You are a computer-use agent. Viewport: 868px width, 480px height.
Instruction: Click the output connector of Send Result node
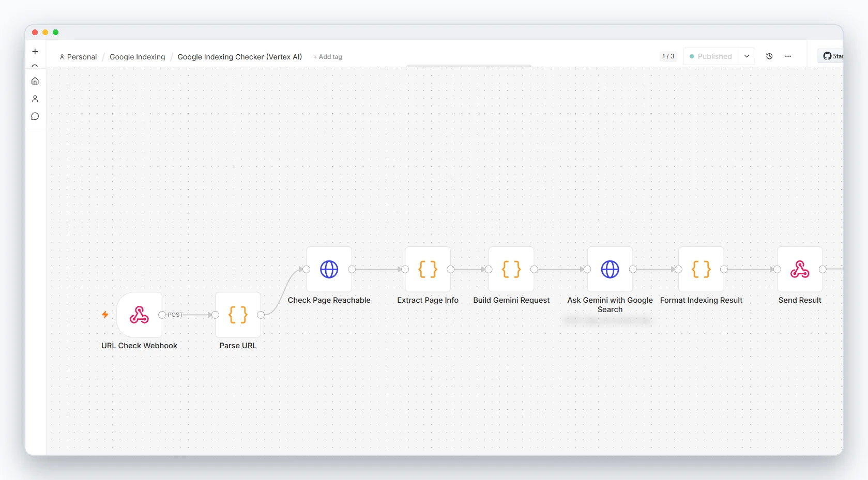click(x=823, y=269)
